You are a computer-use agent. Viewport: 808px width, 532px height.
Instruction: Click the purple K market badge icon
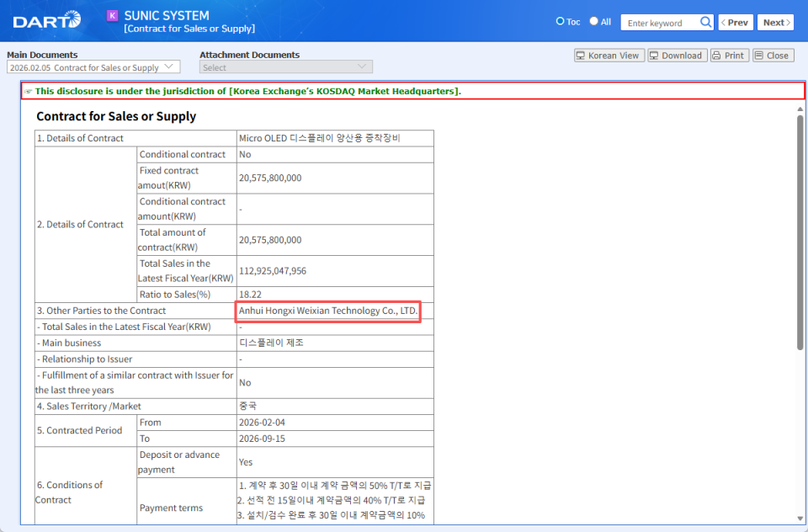pos(113,15)
